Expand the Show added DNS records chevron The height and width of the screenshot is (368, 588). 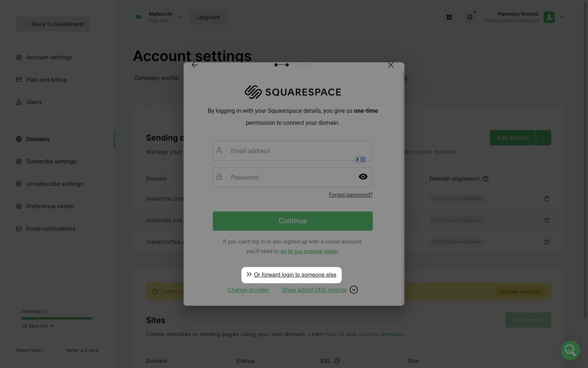point(354,290)
